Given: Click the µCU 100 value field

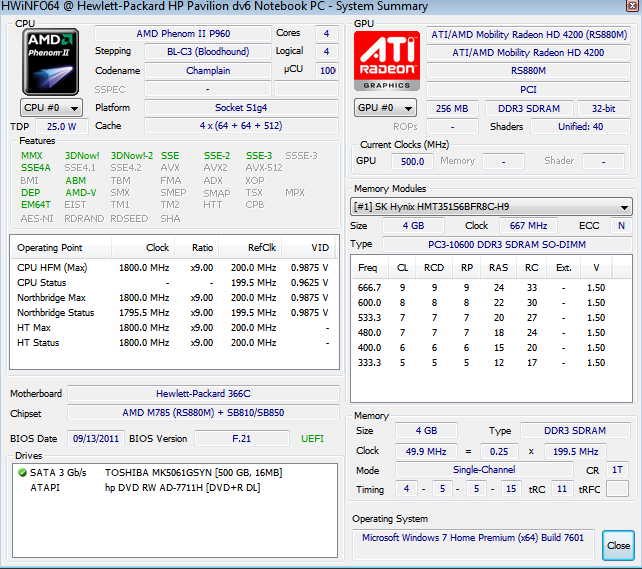Looking at the screenshot, I should [x=327, y=70].
